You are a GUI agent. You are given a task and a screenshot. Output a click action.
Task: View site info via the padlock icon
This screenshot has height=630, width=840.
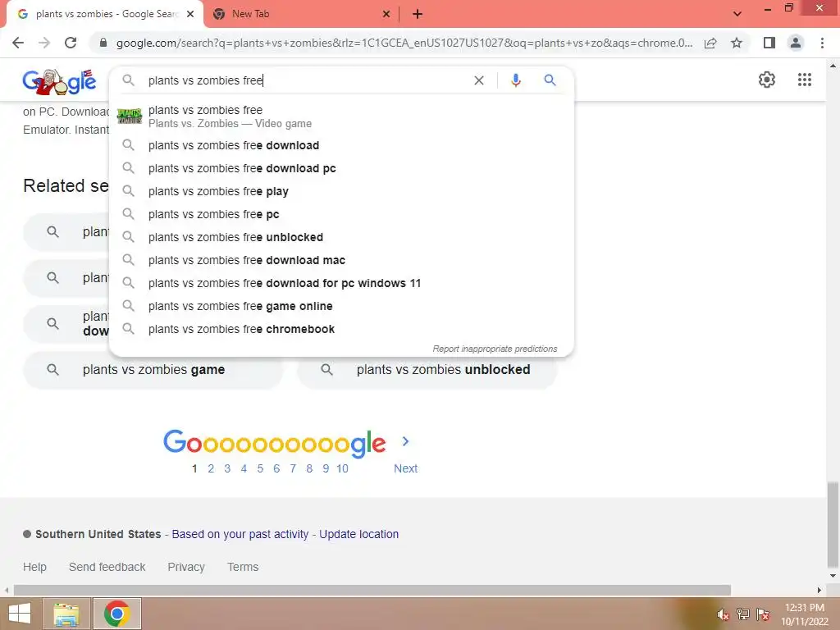point(103,43)
